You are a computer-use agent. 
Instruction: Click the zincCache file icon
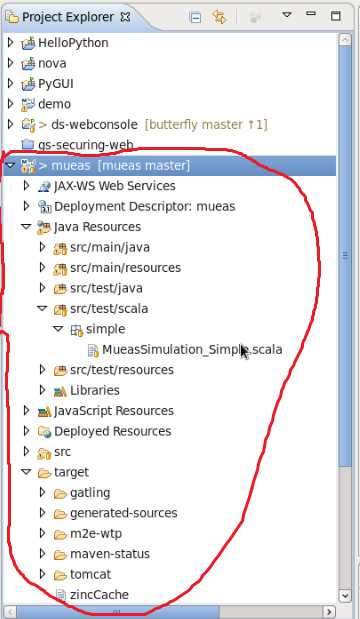(x=60, y=595)
